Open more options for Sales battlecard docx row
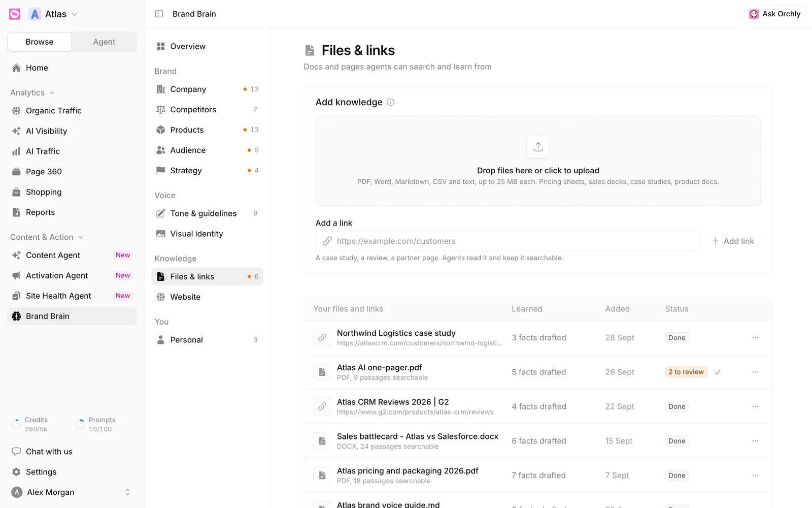The height and width of the screenshot is (508, 812). pos(755,441)
